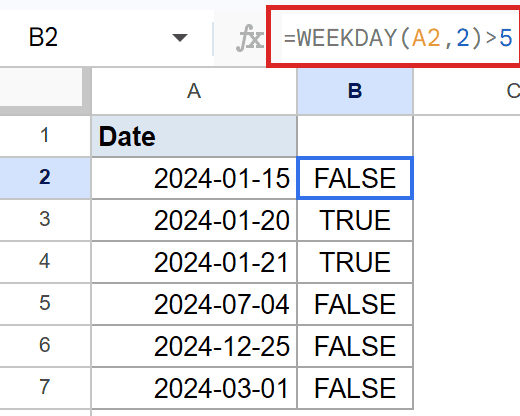The image size is (520, 416).
Task: Select row 1 header
Action: [45, 136]
